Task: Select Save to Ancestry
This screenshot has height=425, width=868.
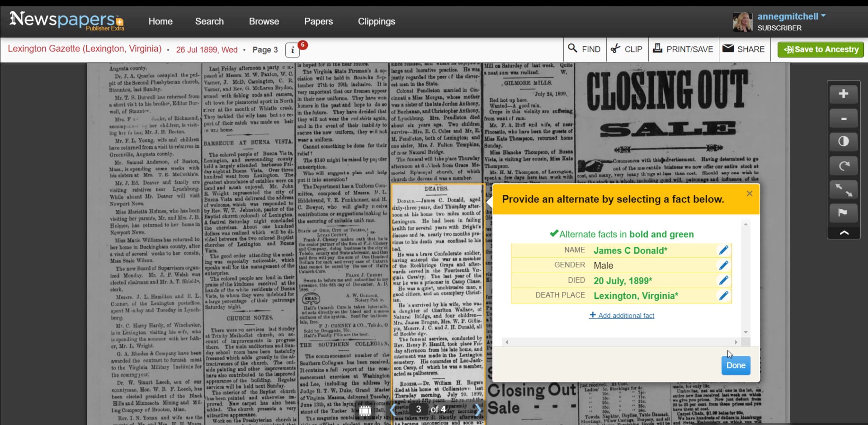Action: tap(820, 49)
